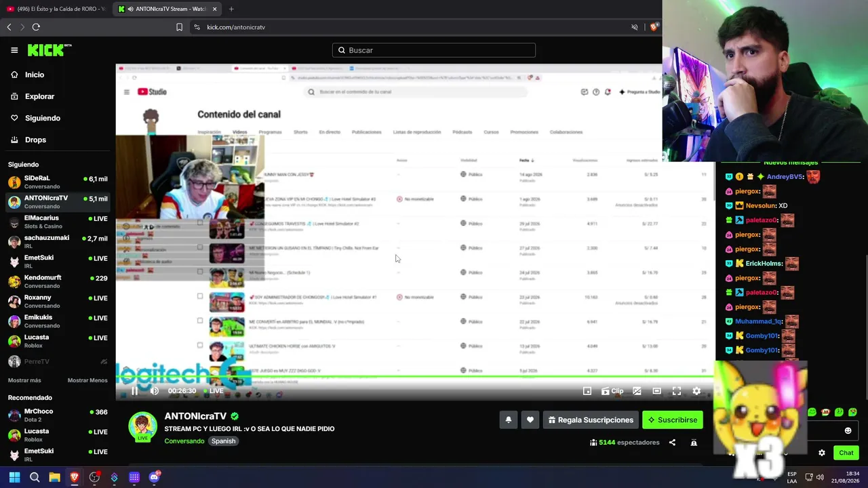Open ElMacarius channel in sidebar
Image resolution: width=868 pixels, height=488 pixels.
click(x=58, y=222)
